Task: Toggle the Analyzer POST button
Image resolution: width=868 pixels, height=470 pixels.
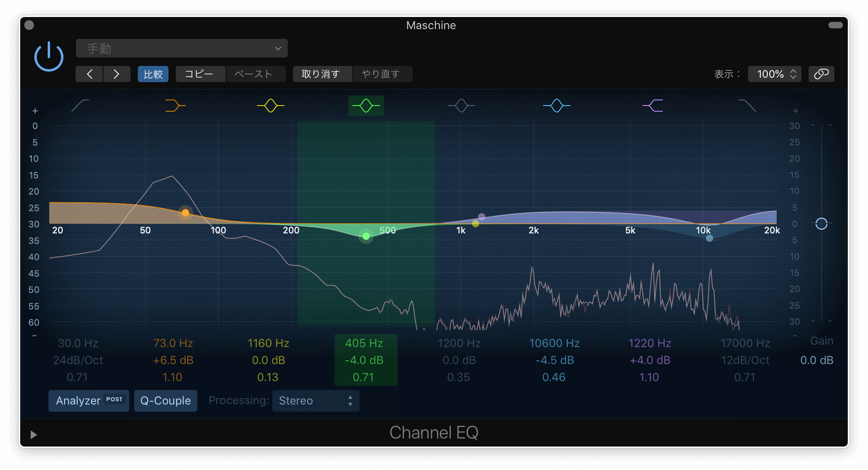Action: point(89,400)
